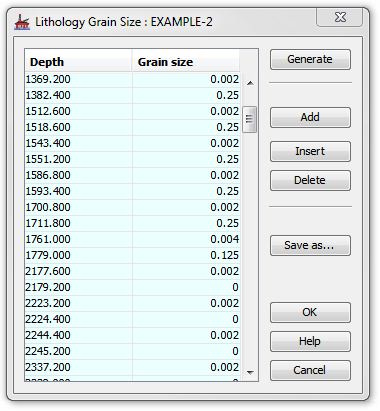Select depth cell 1543.400

(79, 143)
